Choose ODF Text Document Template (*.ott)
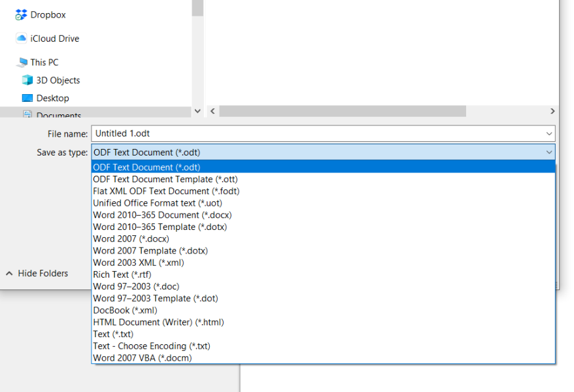This screenshot has height=392, width=574. (323, 179)
